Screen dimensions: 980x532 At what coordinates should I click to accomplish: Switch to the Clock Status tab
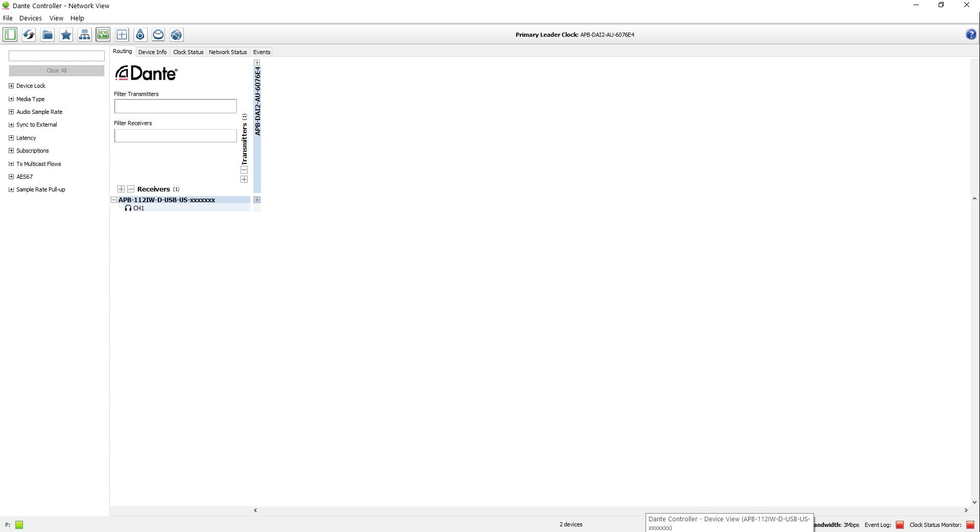click(x=188, y=52)
